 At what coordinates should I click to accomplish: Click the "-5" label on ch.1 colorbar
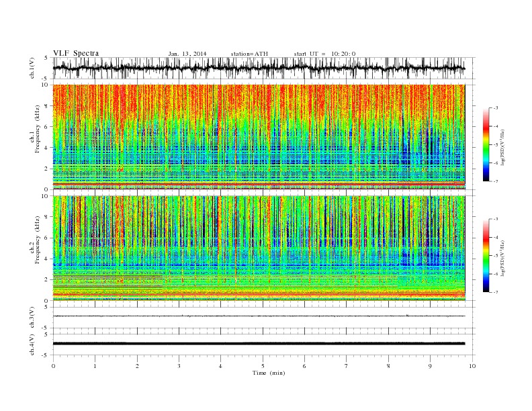tap(496, 145)
